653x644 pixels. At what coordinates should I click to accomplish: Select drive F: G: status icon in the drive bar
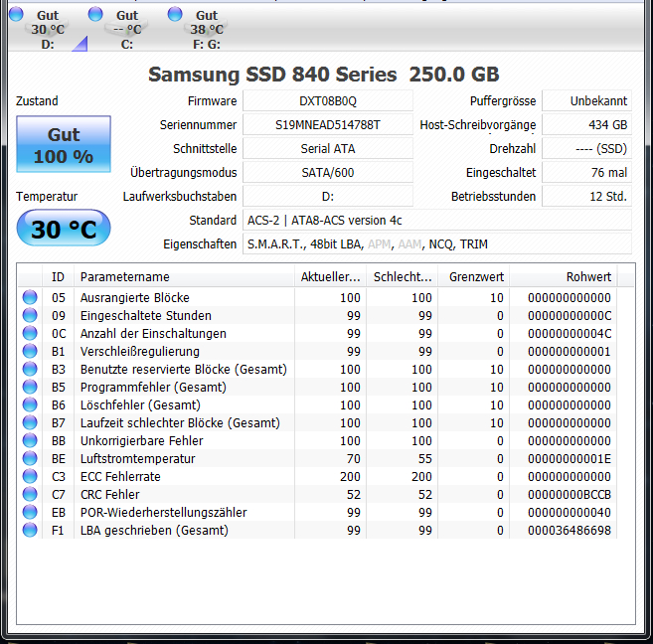point(175,14)
